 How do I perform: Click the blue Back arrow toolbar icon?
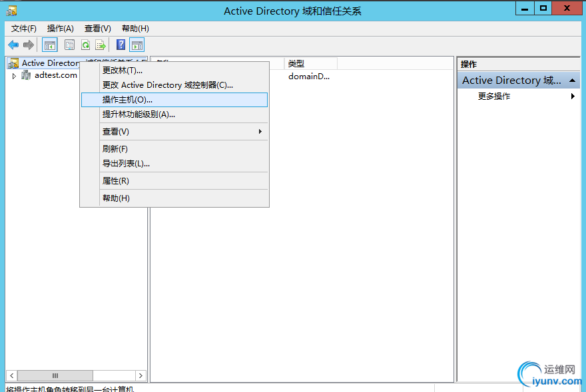(x=13, y=45)
